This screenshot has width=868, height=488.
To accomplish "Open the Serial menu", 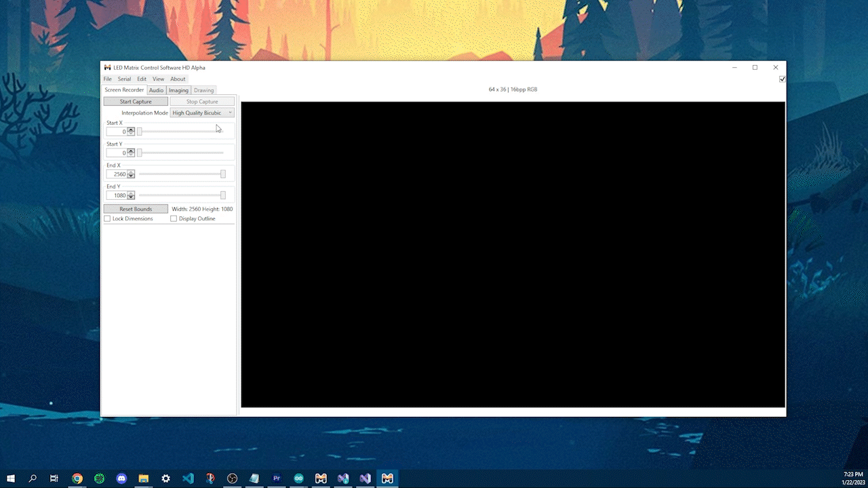I will (124, 79).
